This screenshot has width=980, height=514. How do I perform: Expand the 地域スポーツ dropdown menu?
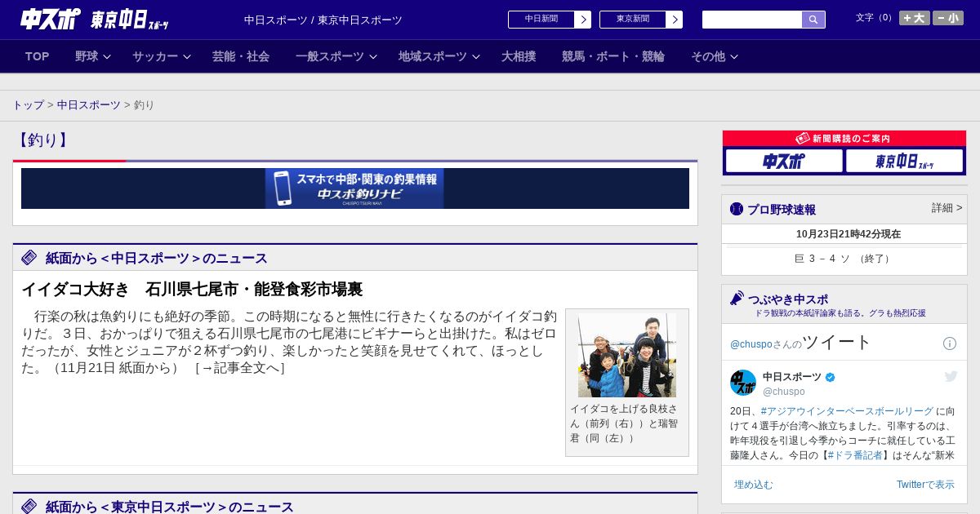point(439,56)
